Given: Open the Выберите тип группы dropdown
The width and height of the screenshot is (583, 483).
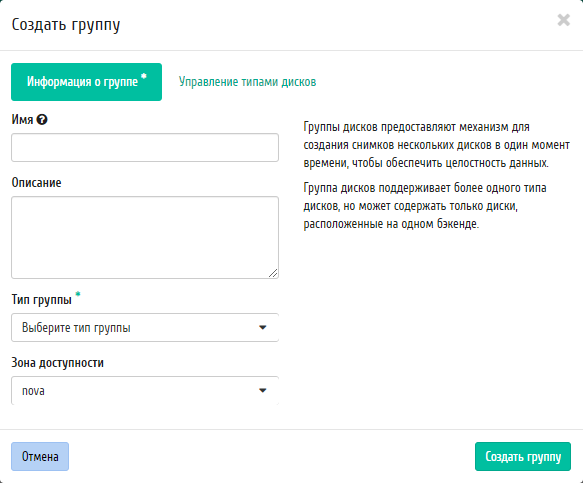Looking at the screenshot, I should click(x=145, y=328).
